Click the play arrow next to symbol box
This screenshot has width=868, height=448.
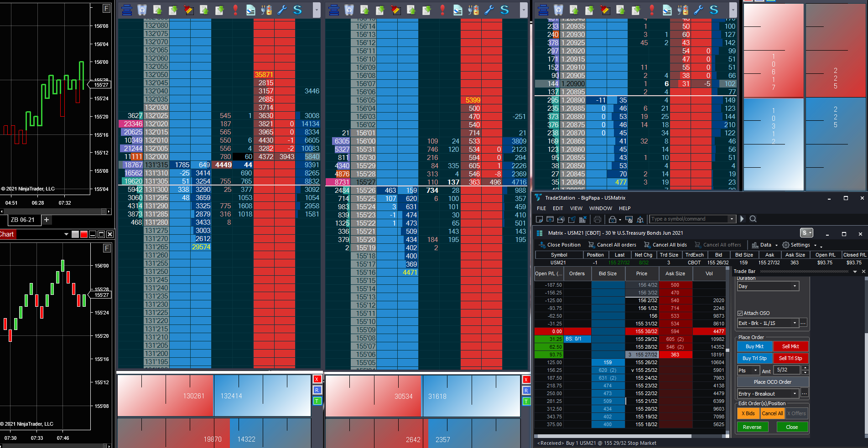tap(742, 219)
